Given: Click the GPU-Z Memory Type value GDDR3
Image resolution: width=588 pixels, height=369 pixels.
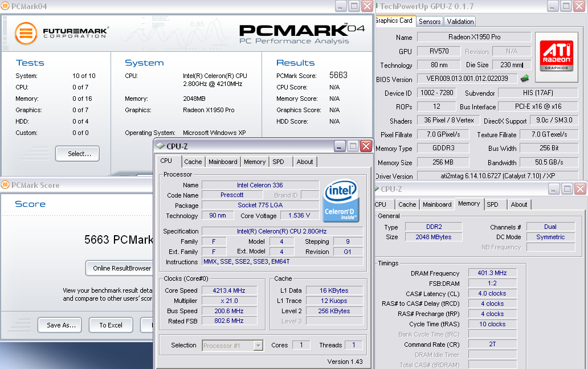Looking at the screenshot, I should (x=443, y=148).
